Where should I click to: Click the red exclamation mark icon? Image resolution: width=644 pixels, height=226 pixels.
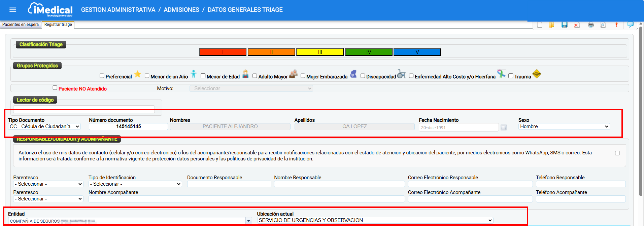coord(616,25)
